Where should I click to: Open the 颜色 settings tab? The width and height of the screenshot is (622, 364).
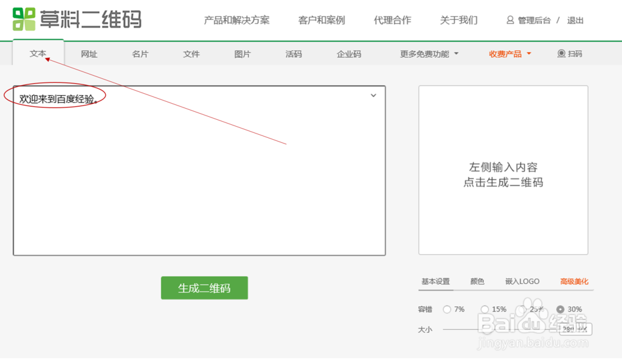477,281
